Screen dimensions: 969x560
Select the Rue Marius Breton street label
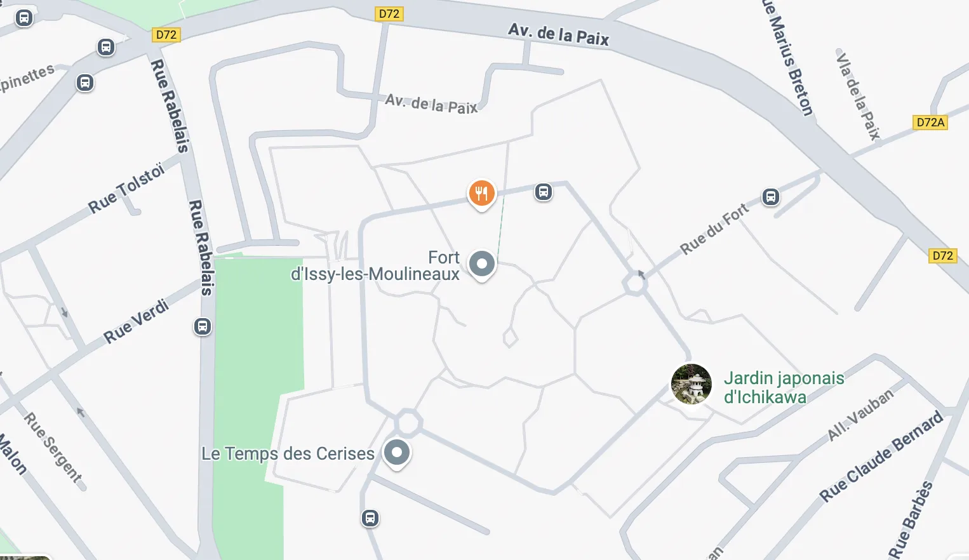pyautogui.click(x=787, y=57)
